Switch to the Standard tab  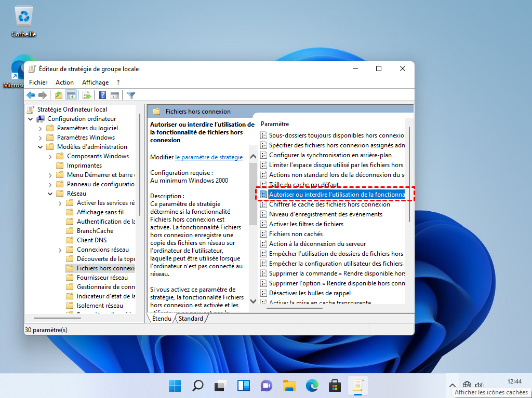coord(191,319)
